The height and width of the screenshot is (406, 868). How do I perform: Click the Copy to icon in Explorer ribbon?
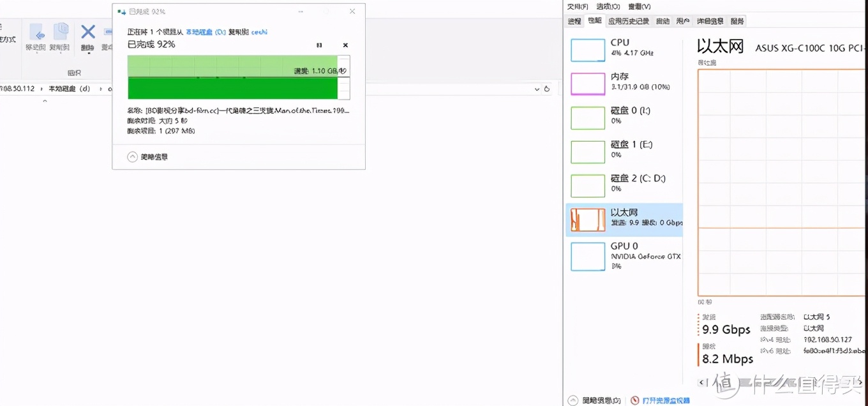click(x=60, y=32)
